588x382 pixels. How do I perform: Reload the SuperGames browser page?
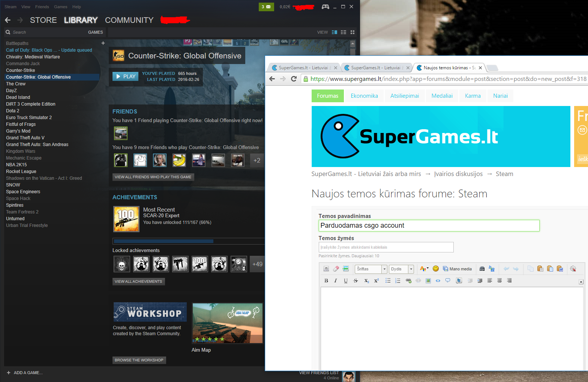coord(294,79)
